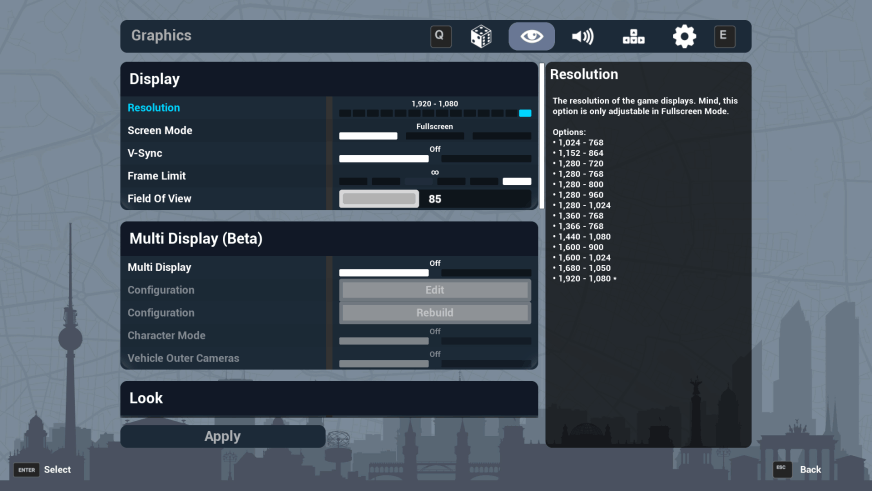The height and width of the screenshot is (491, 872).
Task: Turn V-Sync off using the white segment
Action: 384,158
